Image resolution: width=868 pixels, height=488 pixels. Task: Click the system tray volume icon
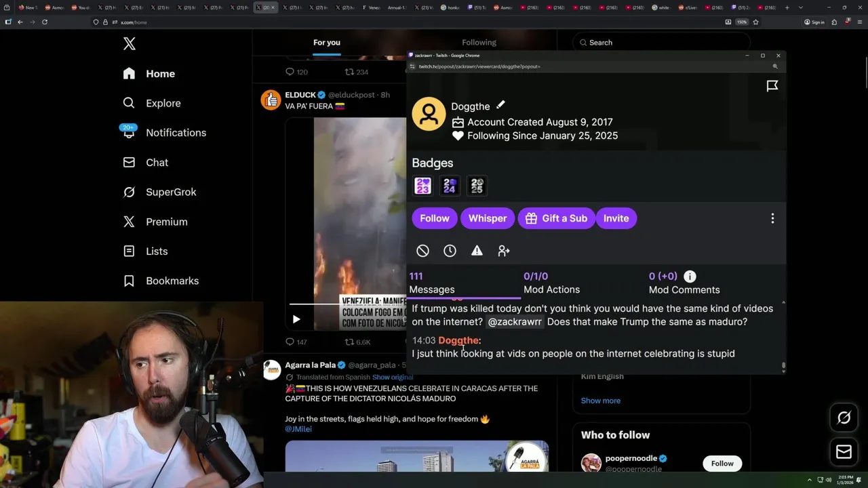point(829,481)
